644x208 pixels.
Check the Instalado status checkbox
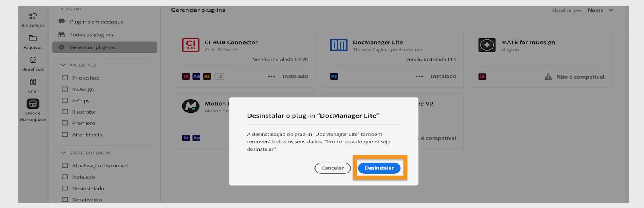point(65,177)
